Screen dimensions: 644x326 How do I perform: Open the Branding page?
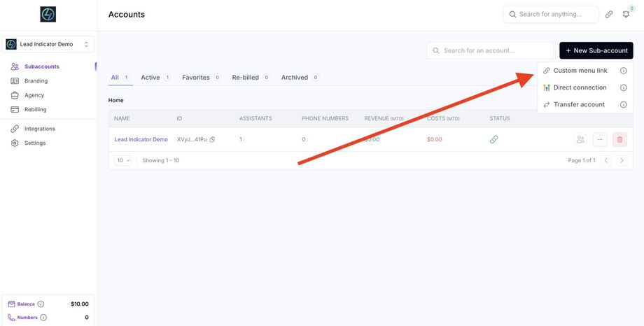coord(36,81)
